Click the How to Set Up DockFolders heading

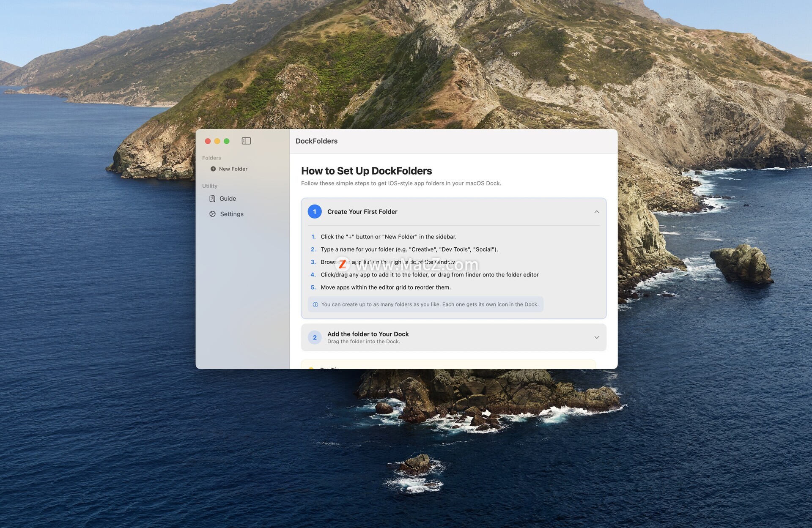[366, 171]
